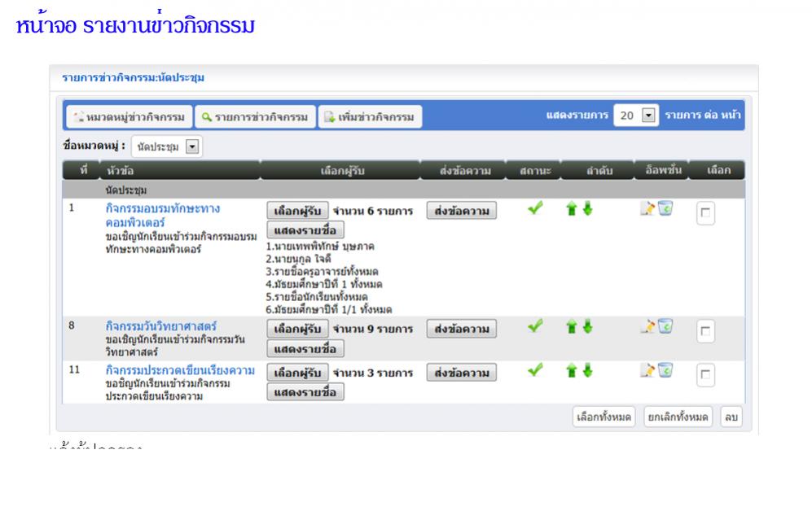The image size is (812, 511).
Task: Move row 8 down with green arrow
Action: 587,327
